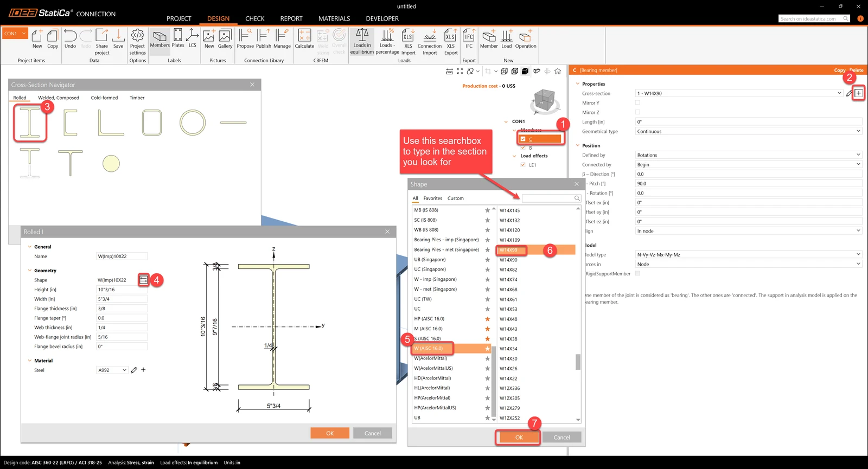Viewport: 868px width, 469px height.
Task: Select the rolled channel section shape
Action: 71,123
